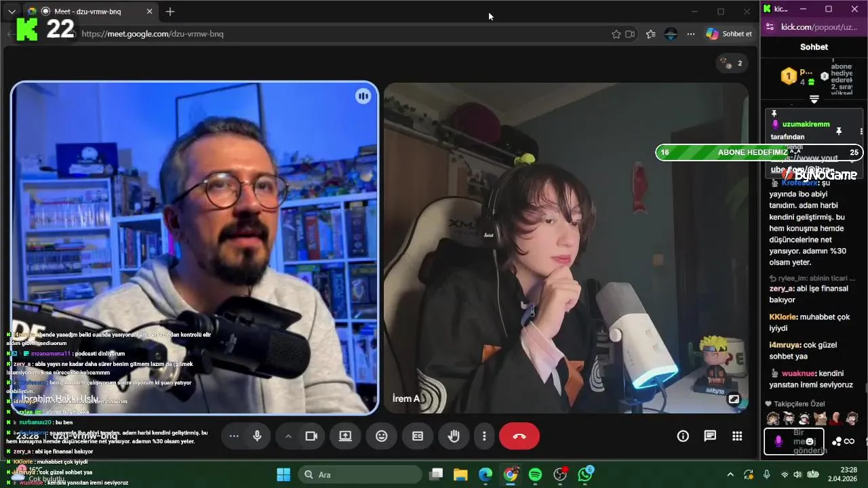
Task: Expand video settings chevron beside camera
Action: (x=288, y=436)
